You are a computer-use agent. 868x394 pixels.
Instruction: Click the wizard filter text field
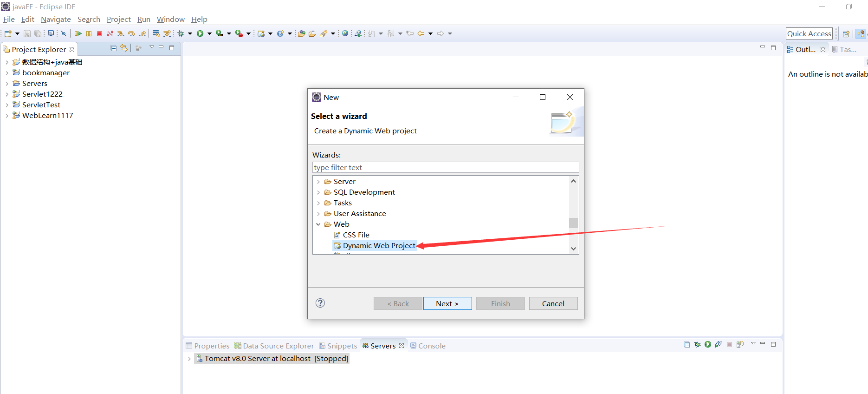[446, 167]
